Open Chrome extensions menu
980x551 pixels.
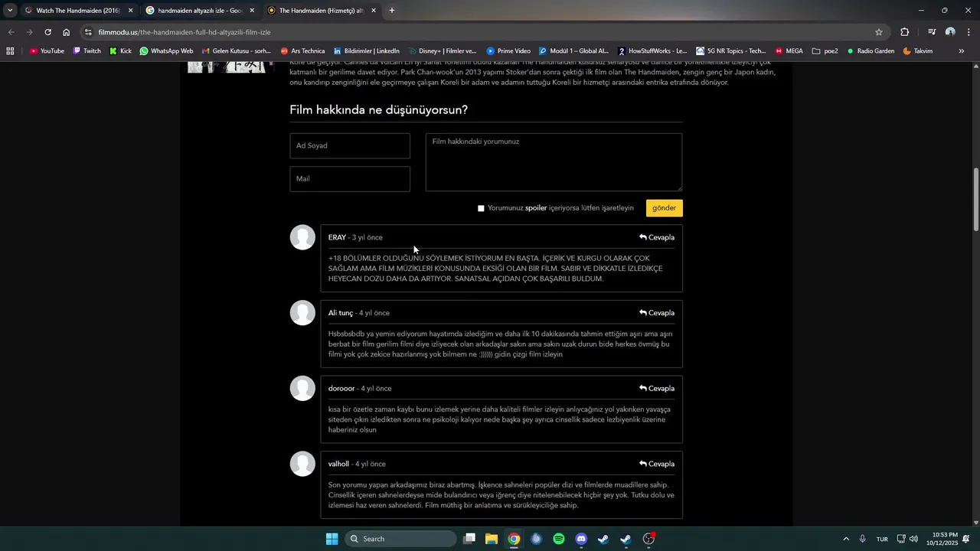coord(905,32)
